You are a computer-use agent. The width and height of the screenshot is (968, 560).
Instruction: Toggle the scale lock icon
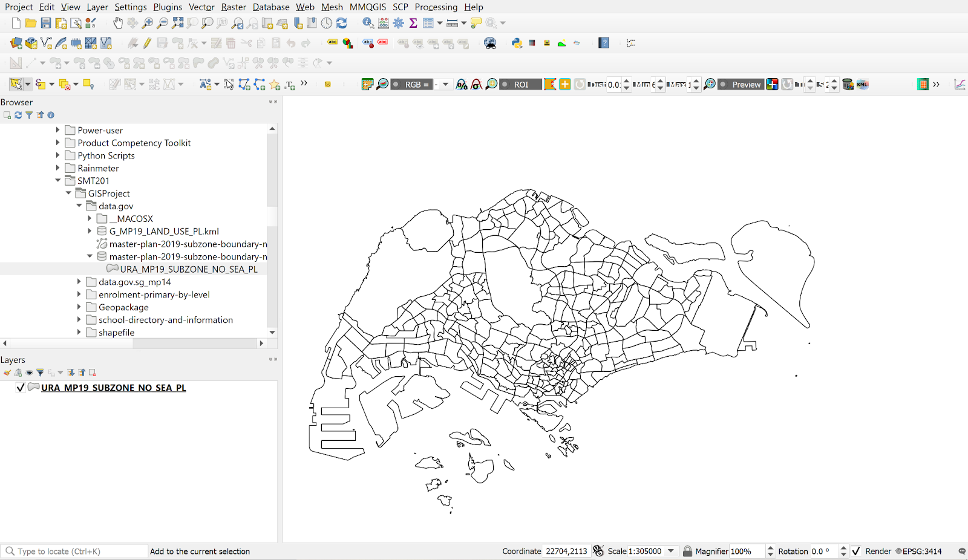[x=687, y=551]
